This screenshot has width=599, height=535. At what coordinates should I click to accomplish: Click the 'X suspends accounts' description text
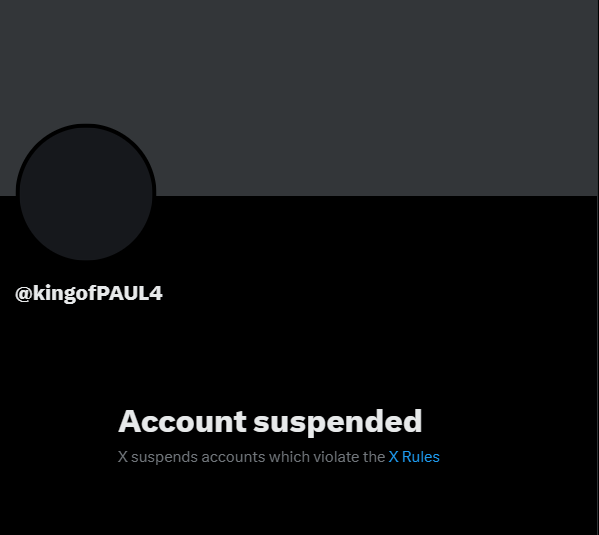251,457
